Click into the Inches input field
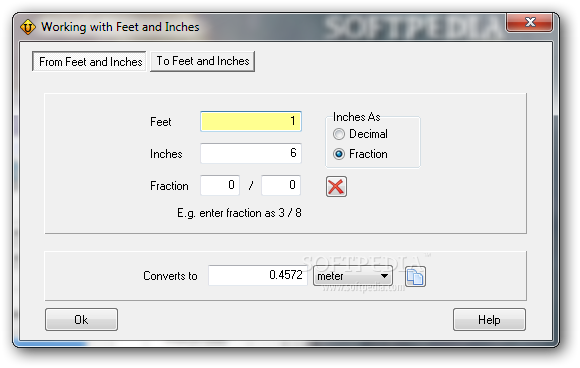 pyautogui.click(x=251, y=153)
